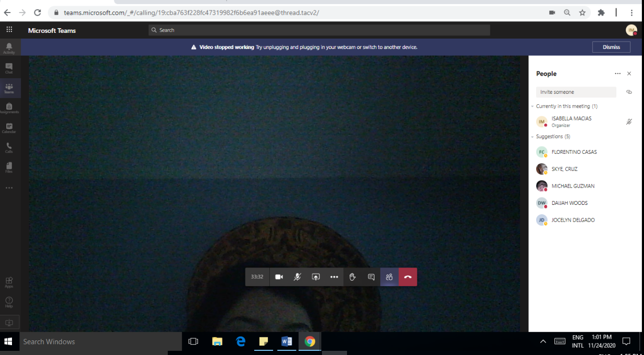Click muted mic icon beside Isabella Macias
The height and width of the screenshot is (355, 644).
point(629,121)
